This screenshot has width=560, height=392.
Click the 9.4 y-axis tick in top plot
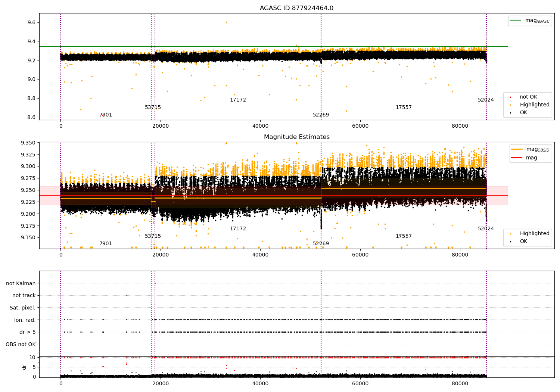(31, 42)
